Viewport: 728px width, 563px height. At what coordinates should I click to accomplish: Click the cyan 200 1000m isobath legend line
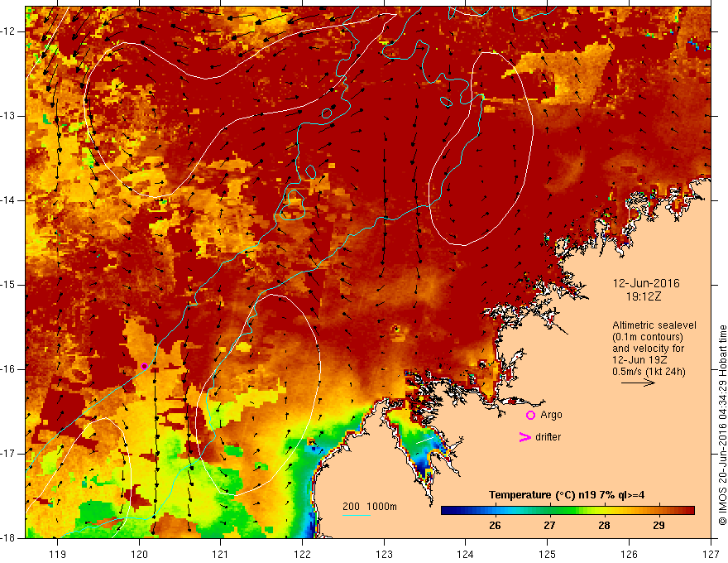click(357, 515)
